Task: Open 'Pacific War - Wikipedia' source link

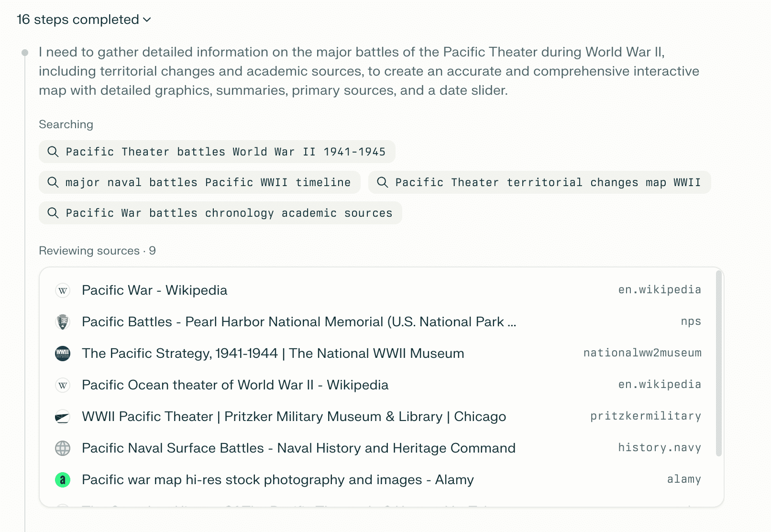Action: click(154, 290)
